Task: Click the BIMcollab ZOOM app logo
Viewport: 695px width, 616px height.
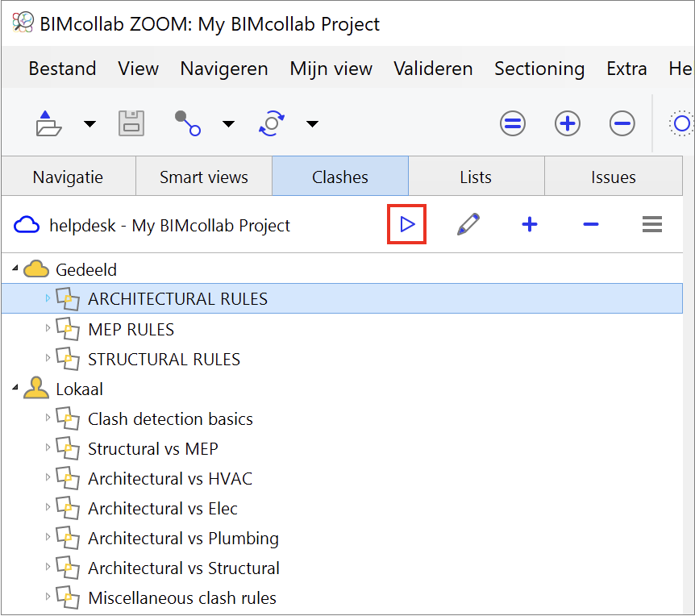Action: 23,22
